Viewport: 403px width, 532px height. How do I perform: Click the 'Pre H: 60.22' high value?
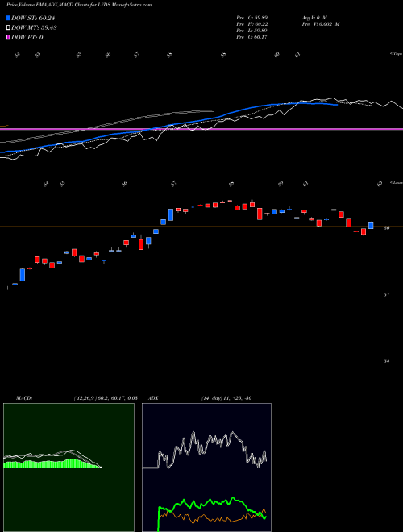253,24
